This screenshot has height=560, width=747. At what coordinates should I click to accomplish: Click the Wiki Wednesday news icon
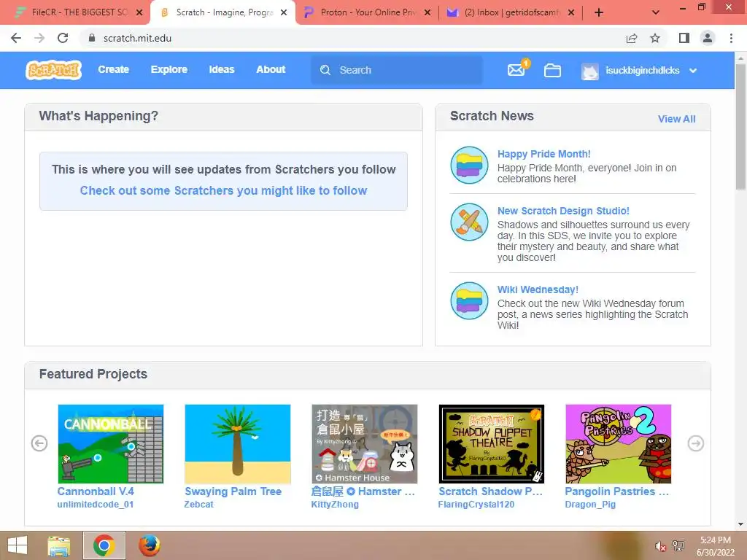(469, 300)
